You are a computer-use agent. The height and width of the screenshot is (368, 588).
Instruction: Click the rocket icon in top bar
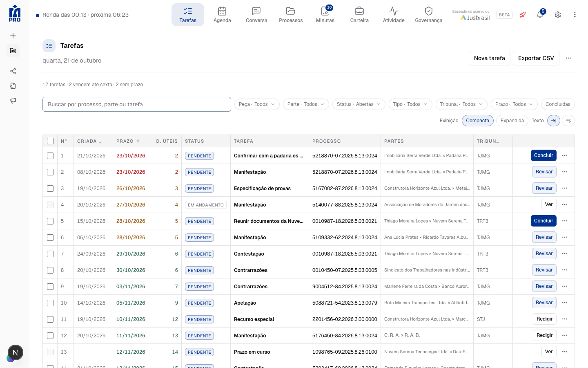(523, 15)
